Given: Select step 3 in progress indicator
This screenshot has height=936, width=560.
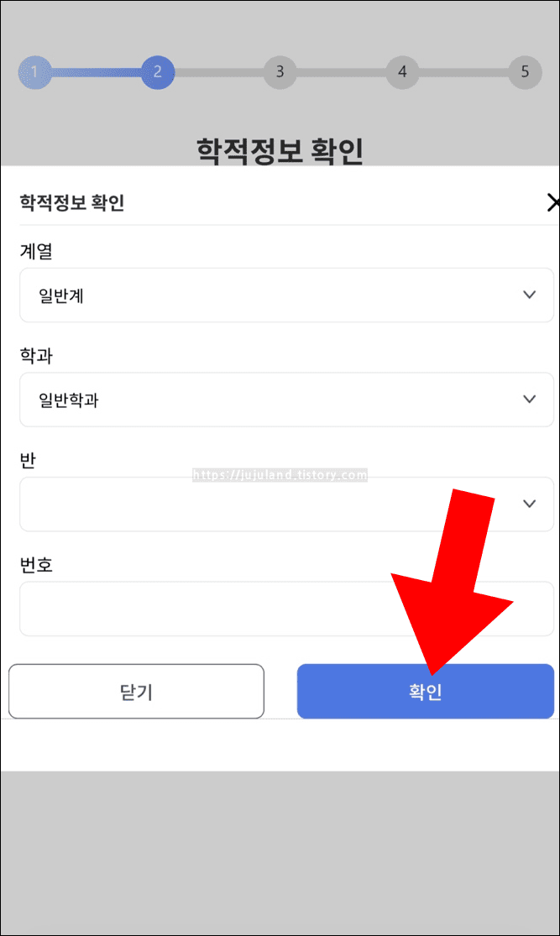Looking at the screenshot, I should [280, 72].
